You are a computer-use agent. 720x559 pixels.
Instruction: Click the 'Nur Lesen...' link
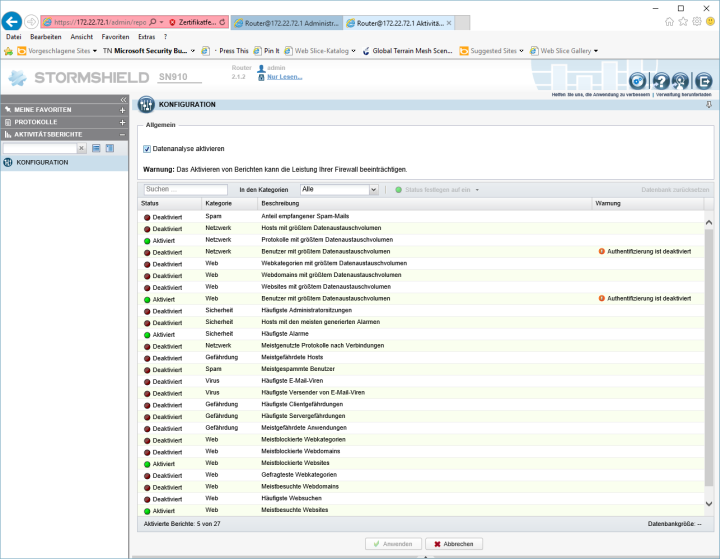(x=284, y=76)
